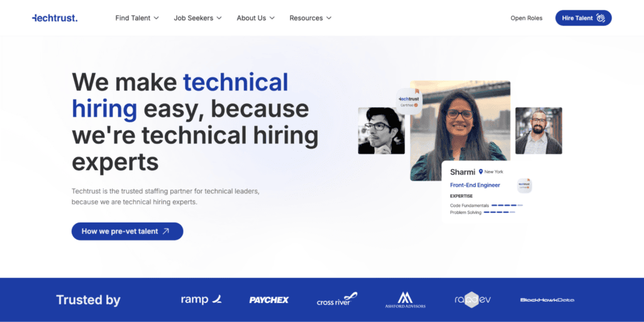
Task: Click the Techtrust Certified badge on photo
Action: pyautogui.click(x=409, y=101)
